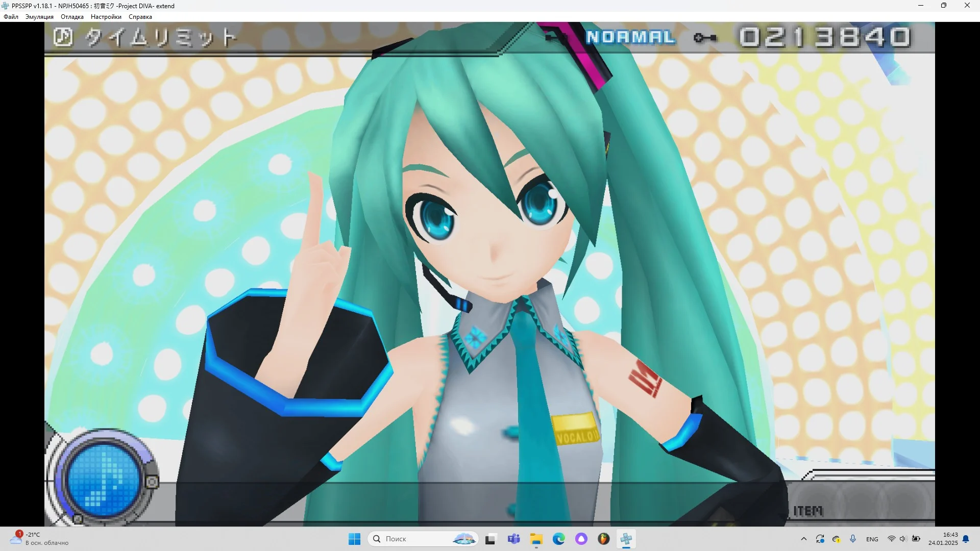Click the PPSSPP title bar app icon

(x=6, y=6)
